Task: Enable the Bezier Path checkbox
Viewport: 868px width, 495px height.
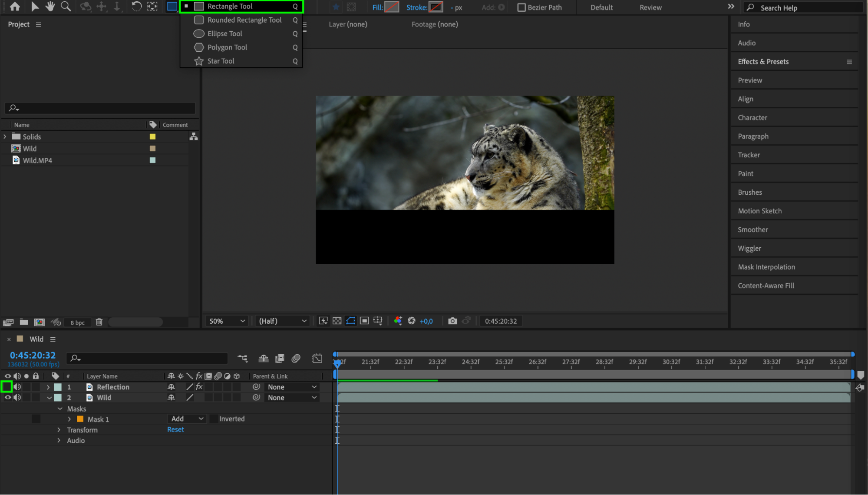Action: (521, 7)
